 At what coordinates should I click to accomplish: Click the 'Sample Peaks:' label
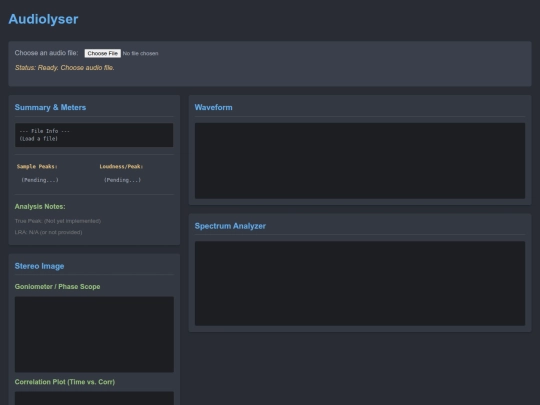coord(37,167)
